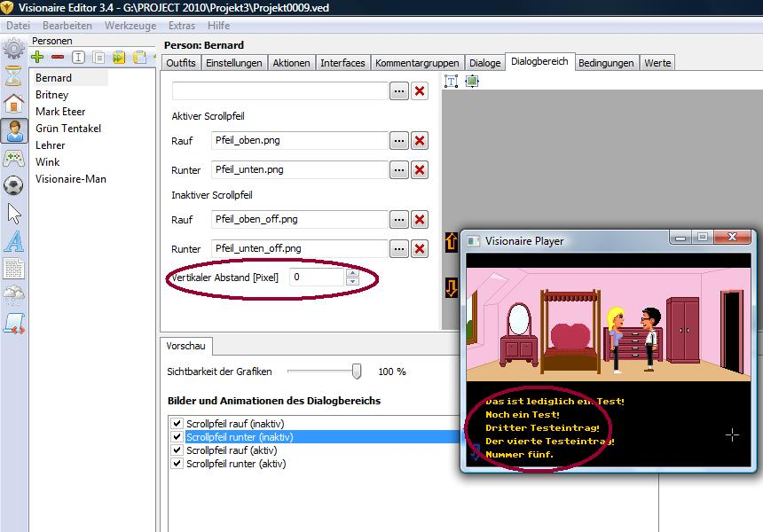Image resolution: width=763 pixels, height=532 pixels.
Task: Click the hourglass icon in sidebar
Action: 13,76
